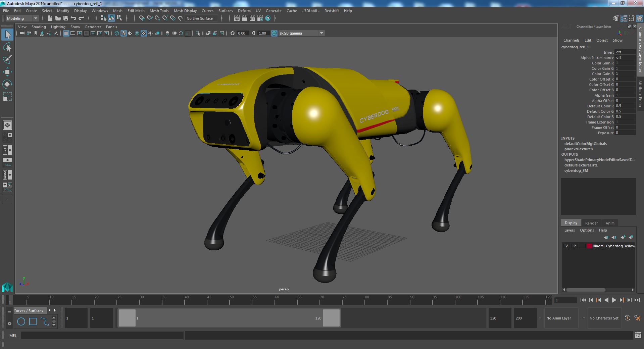
Task: Save the scene with floppy icon
Action: coord(65,18)
